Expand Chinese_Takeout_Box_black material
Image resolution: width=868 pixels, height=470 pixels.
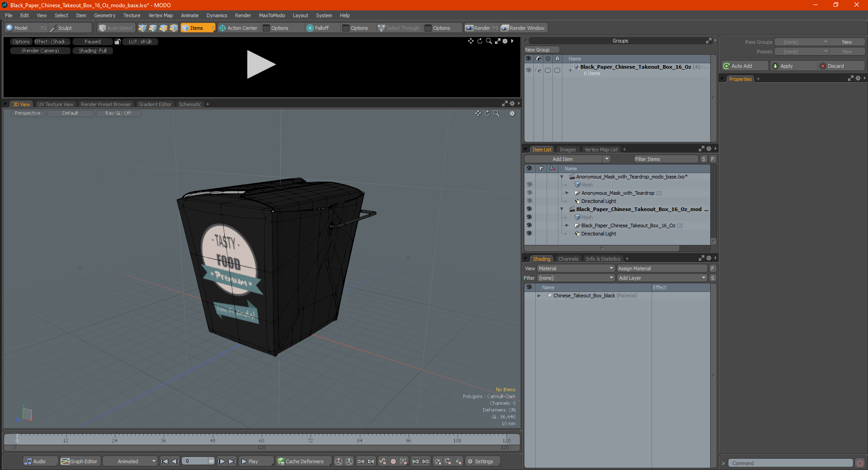(539, 296)
